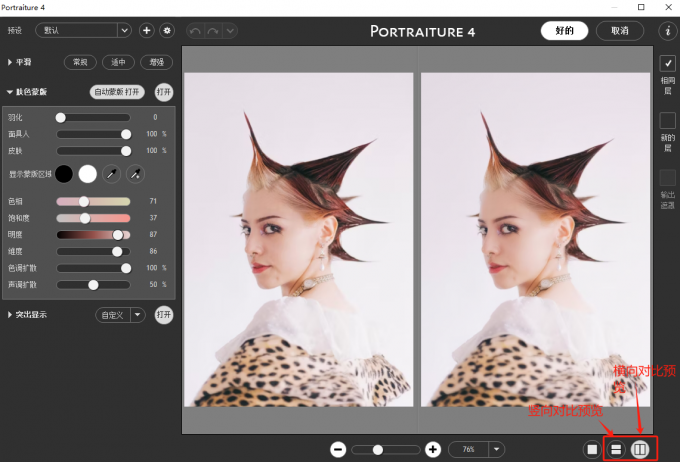Adjust the 维度 latitude slider
Screen dimensions: 680x462
point(93,252)
